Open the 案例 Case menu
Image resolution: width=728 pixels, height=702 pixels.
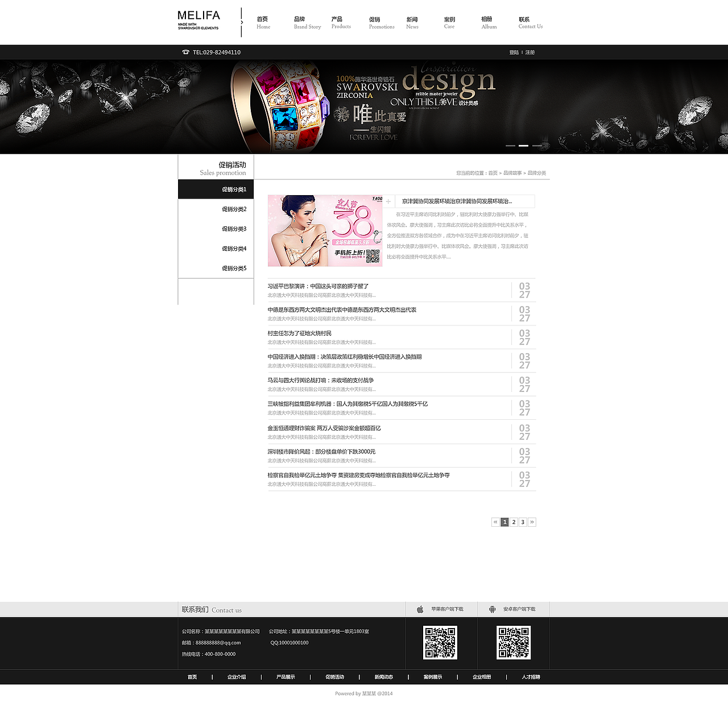449,23
